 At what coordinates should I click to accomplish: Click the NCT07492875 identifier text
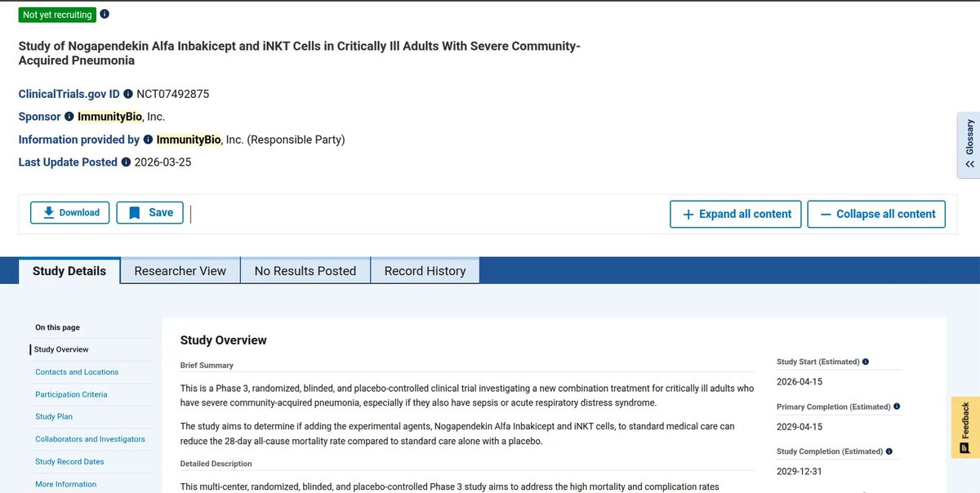[173, 94]
